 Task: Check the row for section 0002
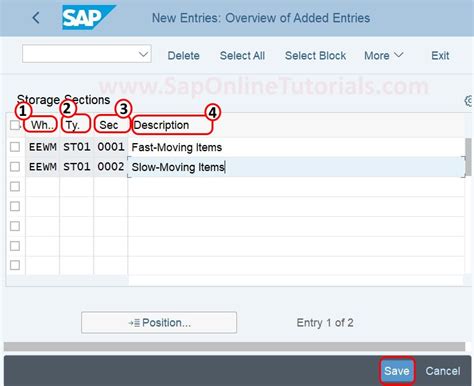(15, 166)
